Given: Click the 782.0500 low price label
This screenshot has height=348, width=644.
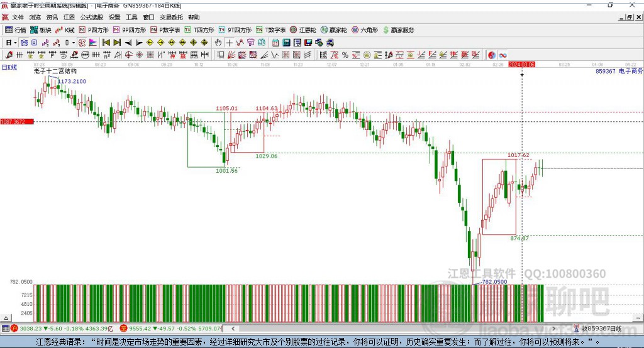Looking at the screenshot, I should tap(494, 282).
